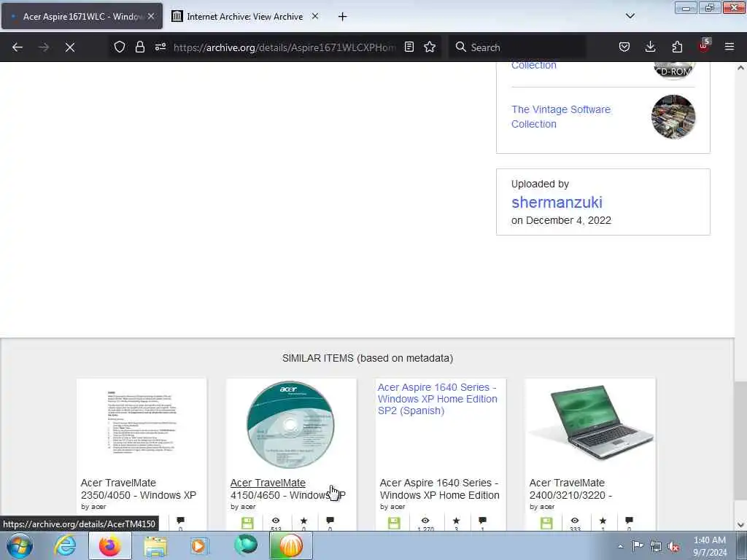747x560 pixels.
Task: Click software floppy icon under TravelMate 4150/4650
Action: 247,524
